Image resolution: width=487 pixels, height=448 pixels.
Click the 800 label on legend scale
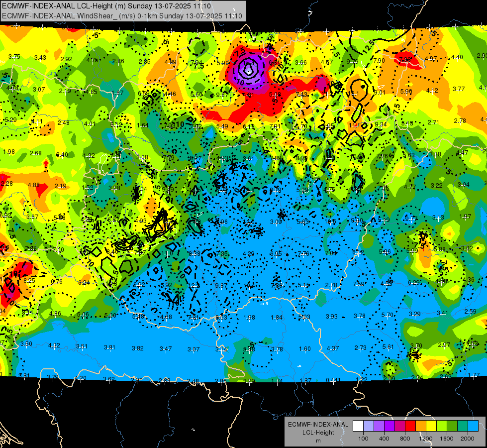click(405, 439)
